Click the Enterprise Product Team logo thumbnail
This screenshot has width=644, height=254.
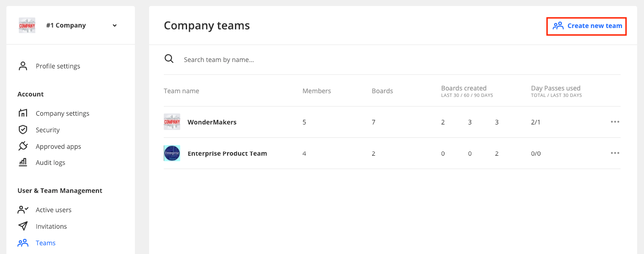pos(172,153)
